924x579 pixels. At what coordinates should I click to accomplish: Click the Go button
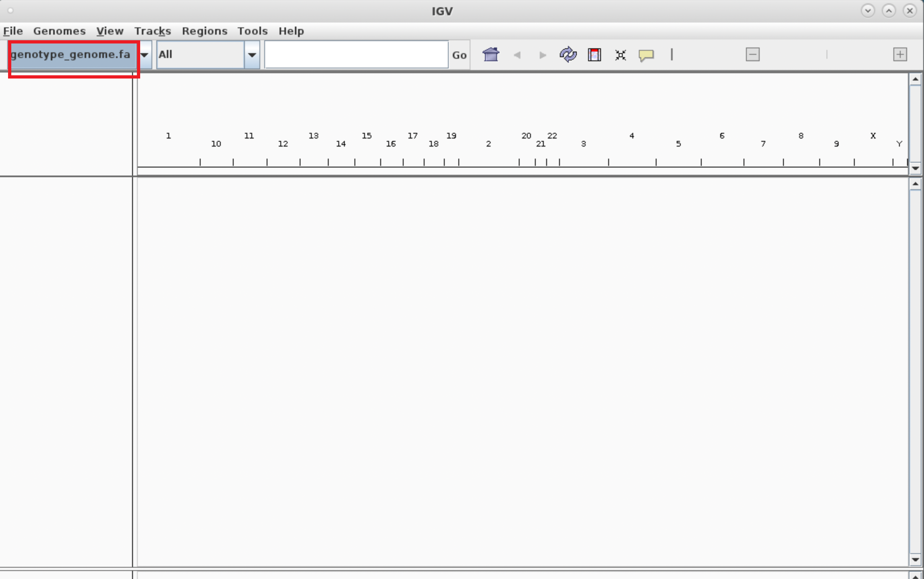point(459,55)
